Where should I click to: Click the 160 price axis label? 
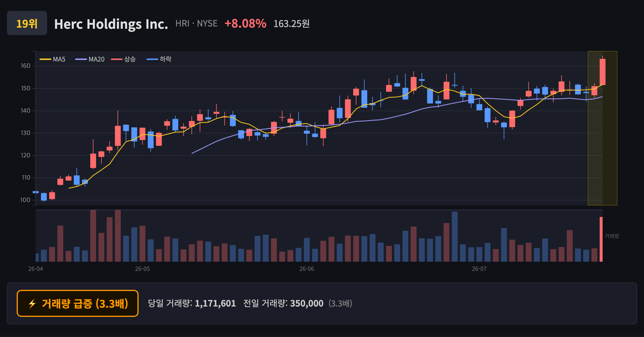tap(25, 66)
